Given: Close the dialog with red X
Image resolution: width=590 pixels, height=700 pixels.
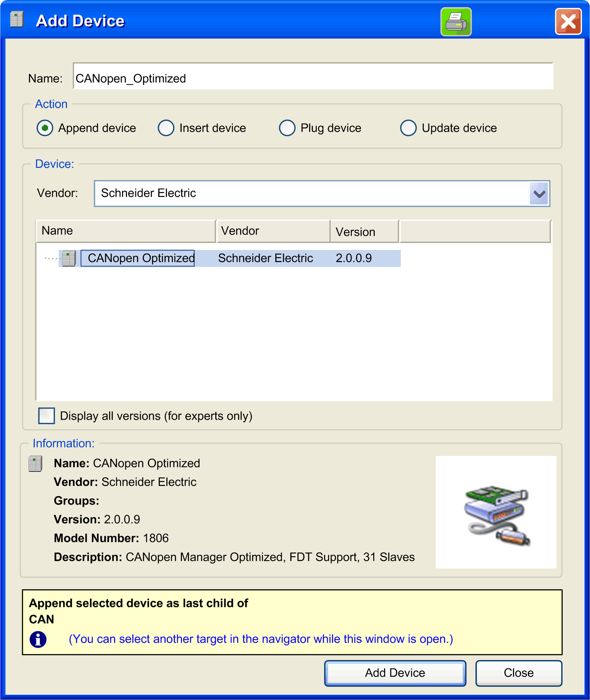Looking at the screenshot, I should coord(568,22).
